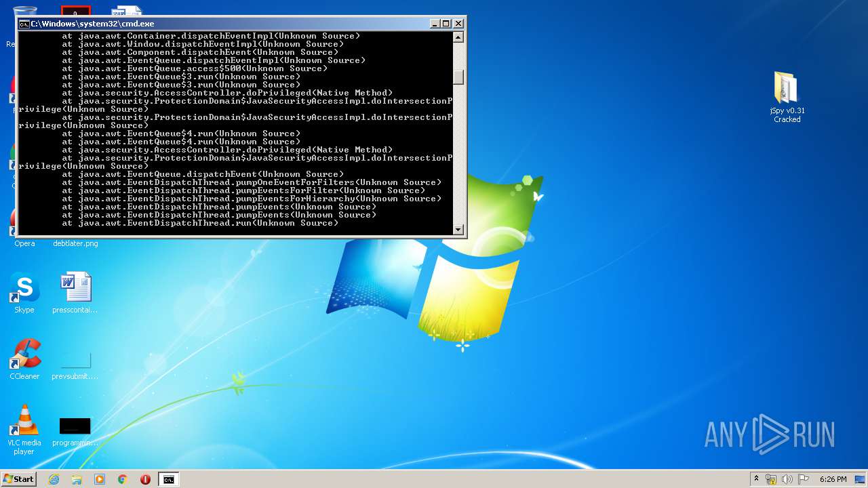Maximize the cmd.exe window
Screen dimensions: 868x488
pos(446,24)
